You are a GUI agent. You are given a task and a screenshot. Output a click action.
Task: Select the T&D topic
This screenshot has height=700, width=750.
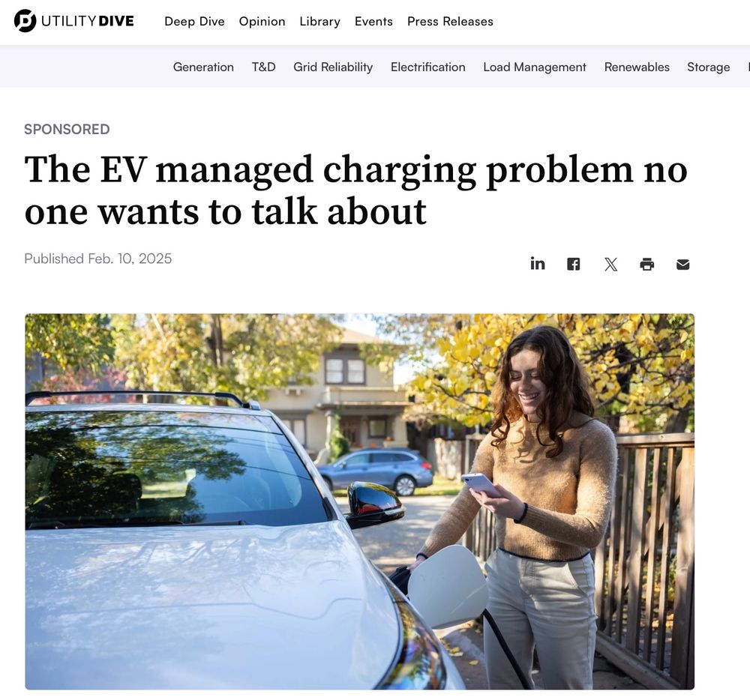(x=263, y=67)
